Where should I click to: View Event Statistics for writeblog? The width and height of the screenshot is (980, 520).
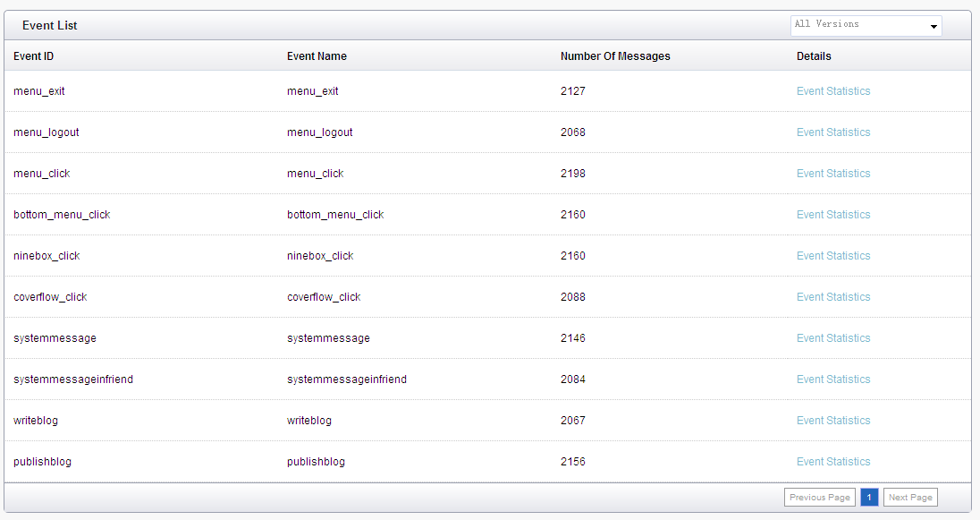(833, 421)
